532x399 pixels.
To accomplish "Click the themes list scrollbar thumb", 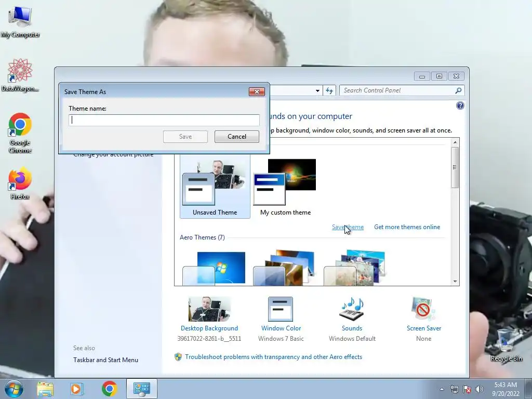I will (x=455, y=167).
